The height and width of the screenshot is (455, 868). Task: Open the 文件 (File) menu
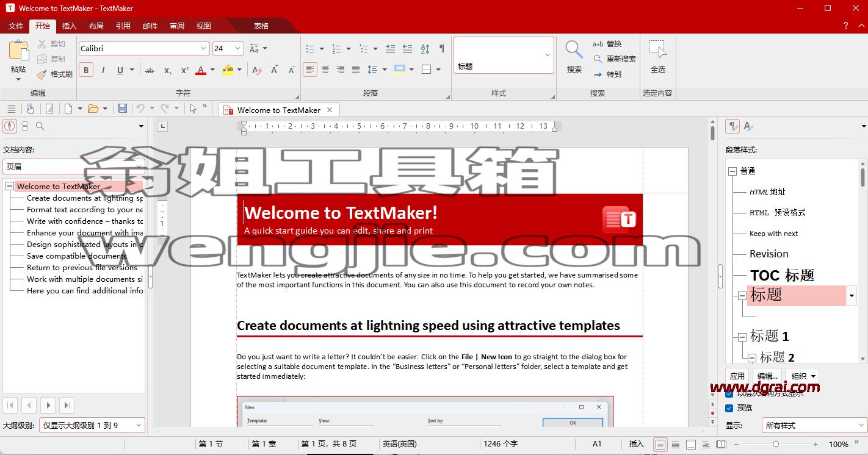pos(16,26)
